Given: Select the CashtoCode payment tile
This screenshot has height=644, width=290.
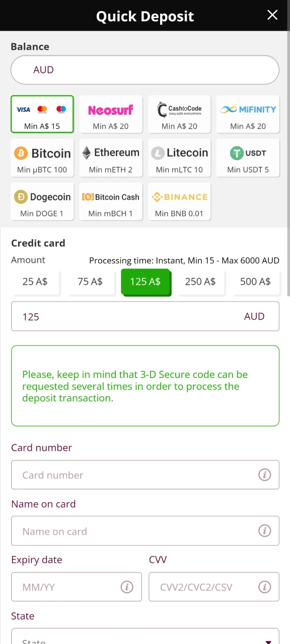Looking at the screenshot, I should 179,114.
